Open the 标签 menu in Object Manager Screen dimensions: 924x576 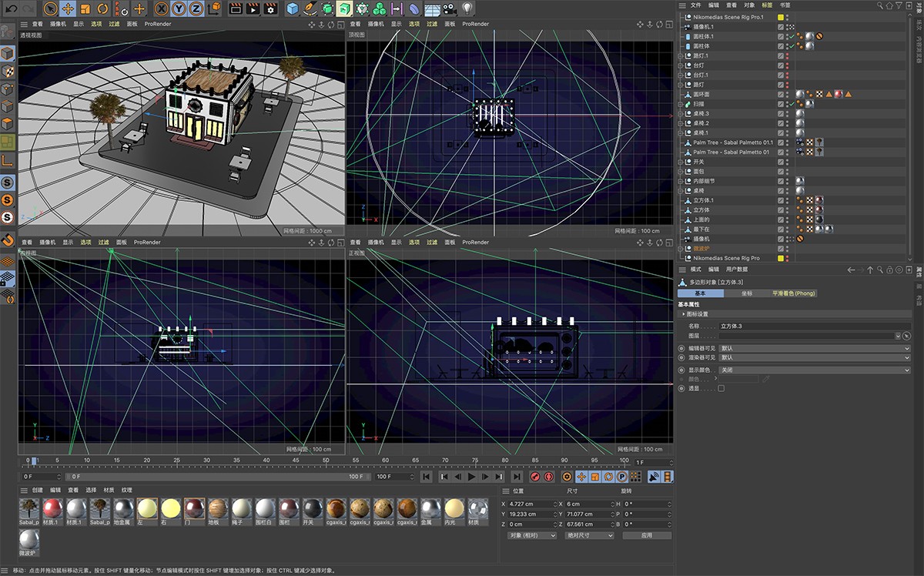(x=767, y=5)
